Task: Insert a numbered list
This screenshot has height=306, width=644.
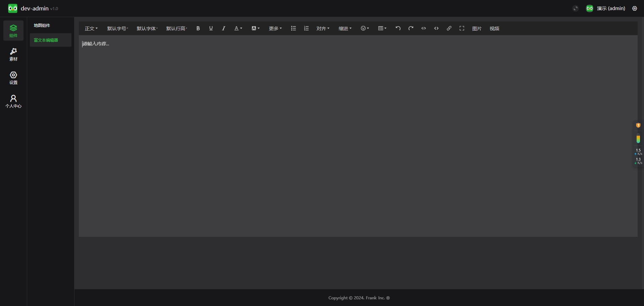Action: click(x=306, y=29)
